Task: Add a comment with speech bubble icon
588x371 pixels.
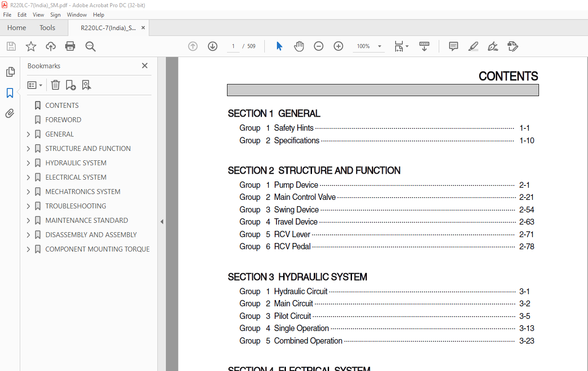Action: click(x=454, y=46)
